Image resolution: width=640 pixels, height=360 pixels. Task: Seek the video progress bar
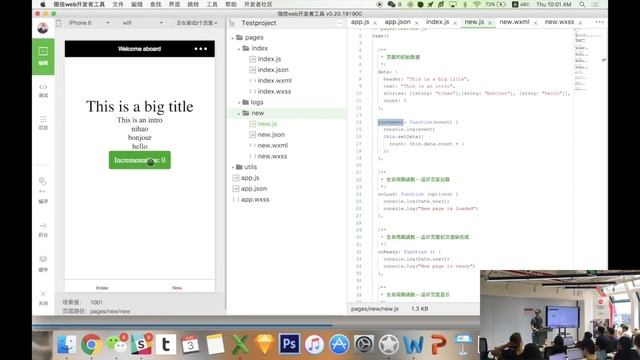point(256,326)
